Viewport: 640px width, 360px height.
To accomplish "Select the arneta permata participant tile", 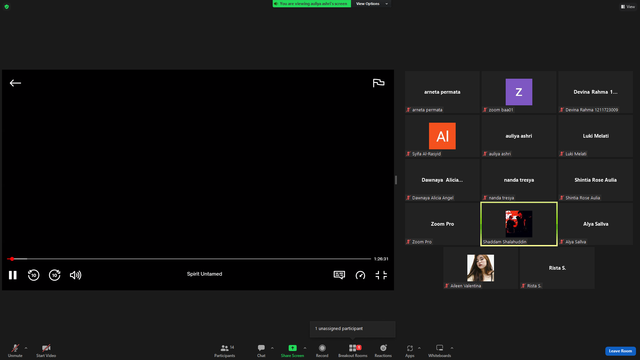I will click(442, 92).
